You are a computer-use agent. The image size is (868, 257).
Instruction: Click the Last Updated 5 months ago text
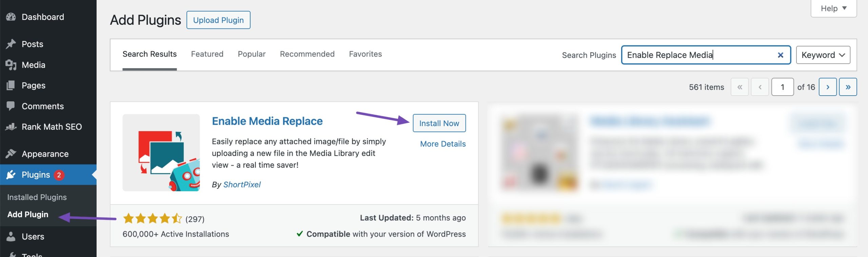[x=413, y=218]
